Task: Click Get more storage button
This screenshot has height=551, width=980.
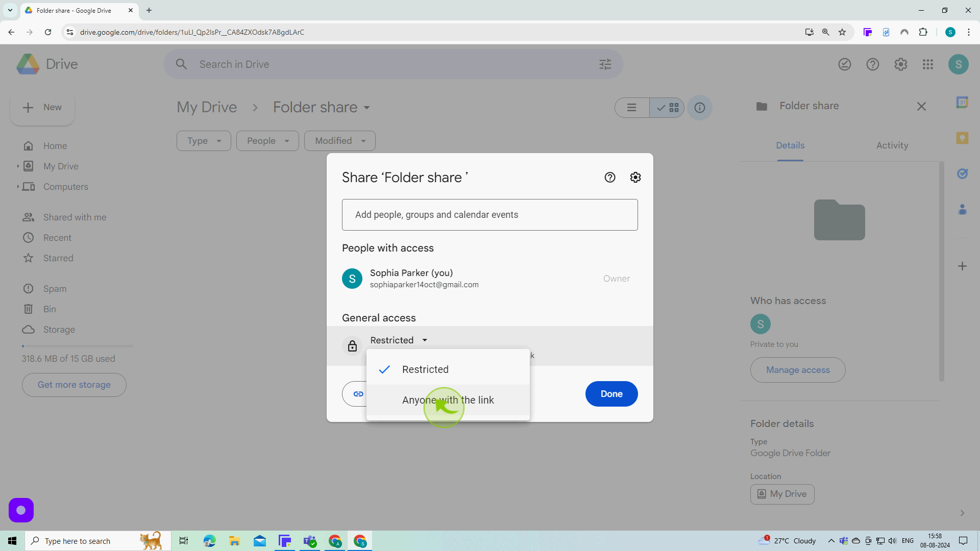Action: [74, 385]
